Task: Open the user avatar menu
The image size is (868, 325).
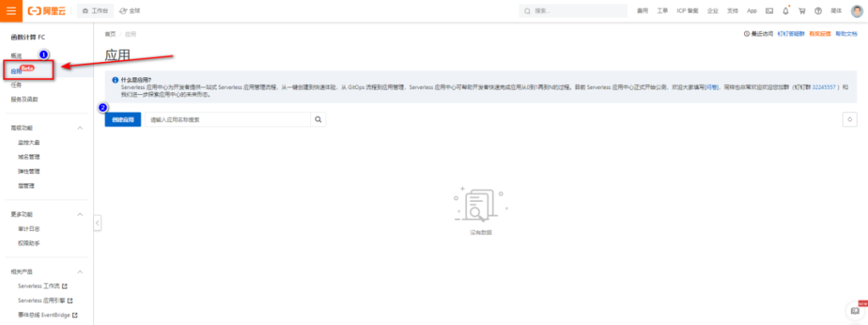Action: 856,10
